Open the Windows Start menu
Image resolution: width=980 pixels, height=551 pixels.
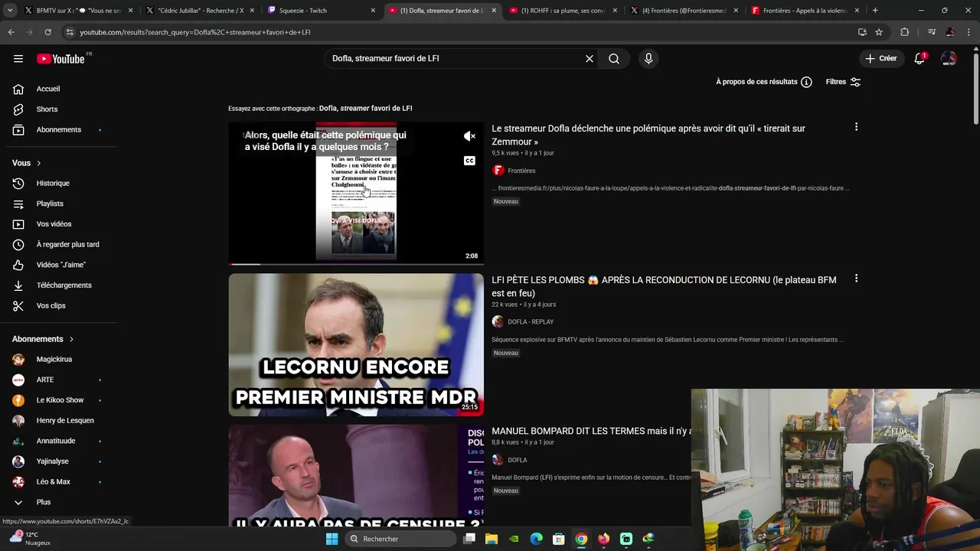pyautogui.click(x=332, y=539)
